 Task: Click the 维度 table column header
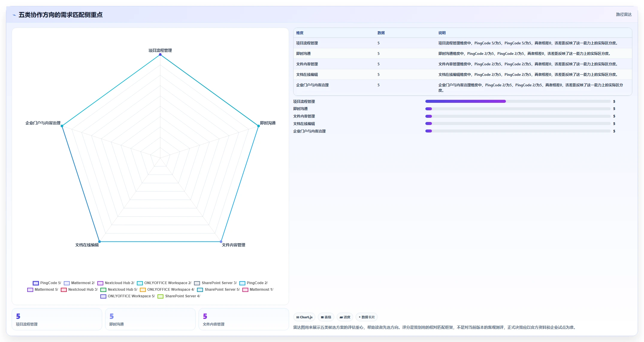pyautogui.click(x=300, y=33)
